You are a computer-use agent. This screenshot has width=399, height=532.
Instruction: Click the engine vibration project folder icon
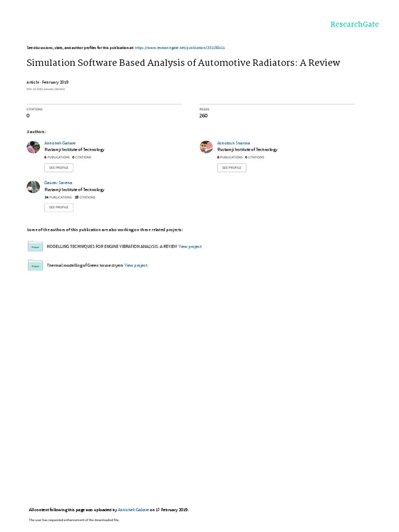(35, 246)
